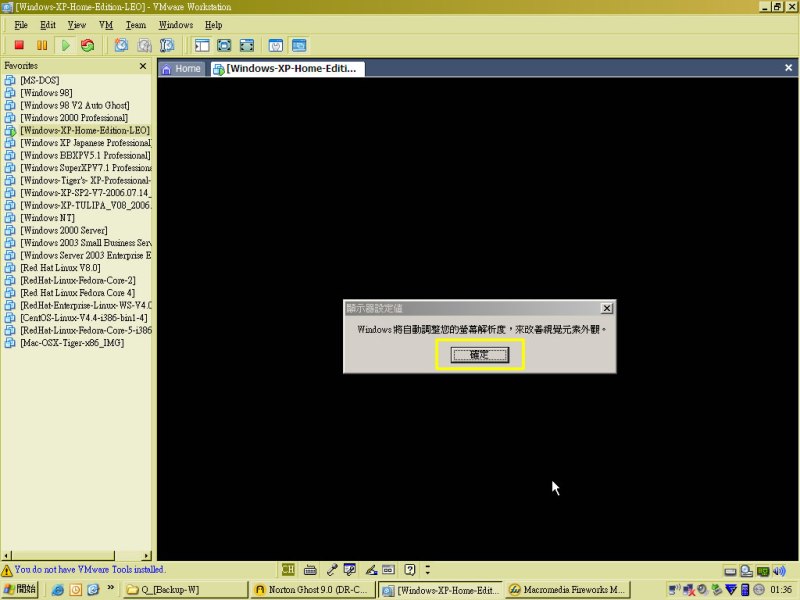The width and height of the screenshot is (800, 600).
Task: Open the View menu
Action: coord(77,25)
